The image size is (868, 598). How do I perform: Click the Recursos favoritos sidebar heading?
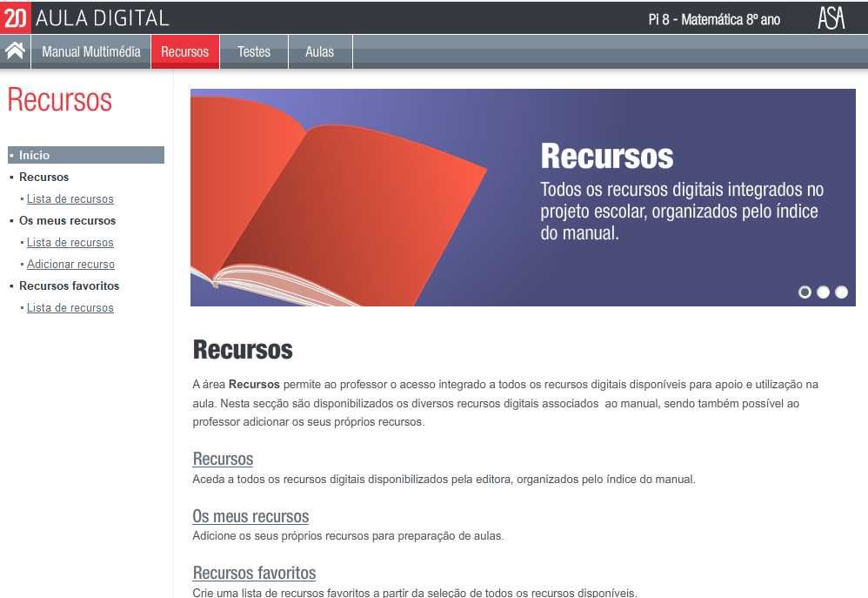[x=70, y=286]
